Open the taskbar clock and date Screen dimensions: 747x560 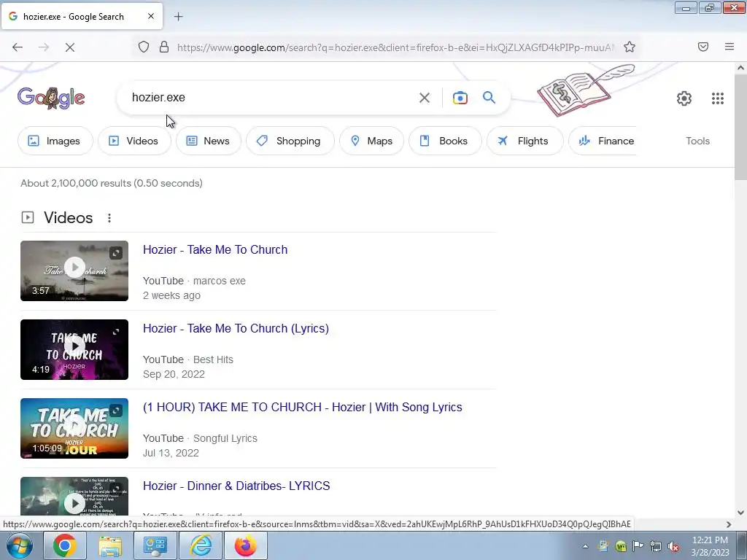coord(710,546)
